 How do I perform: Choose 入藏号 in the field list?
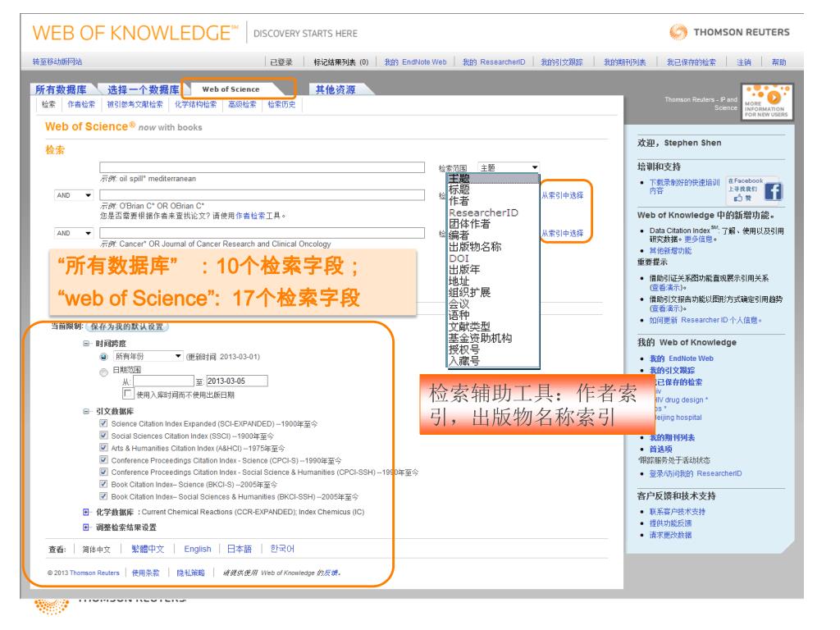coord(464,361)
